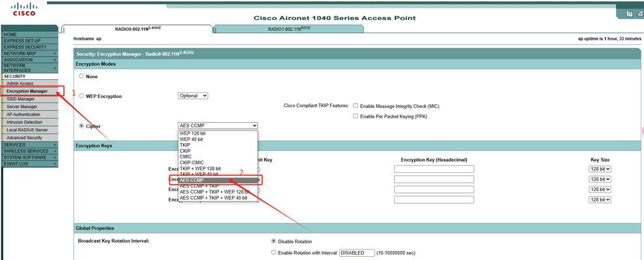The image size is (644, 260).
Task: Pick highlighted AES CCMP list option
Action: [x=217, y=181]
